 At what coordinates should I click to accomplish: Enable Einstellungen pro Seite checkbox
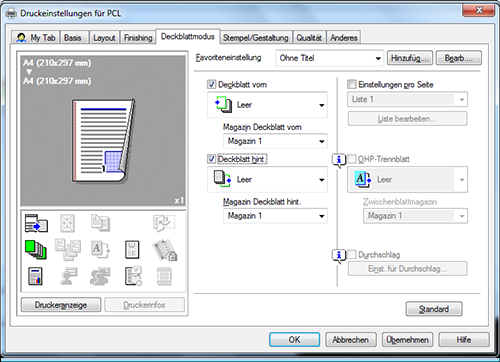point(351,84)
